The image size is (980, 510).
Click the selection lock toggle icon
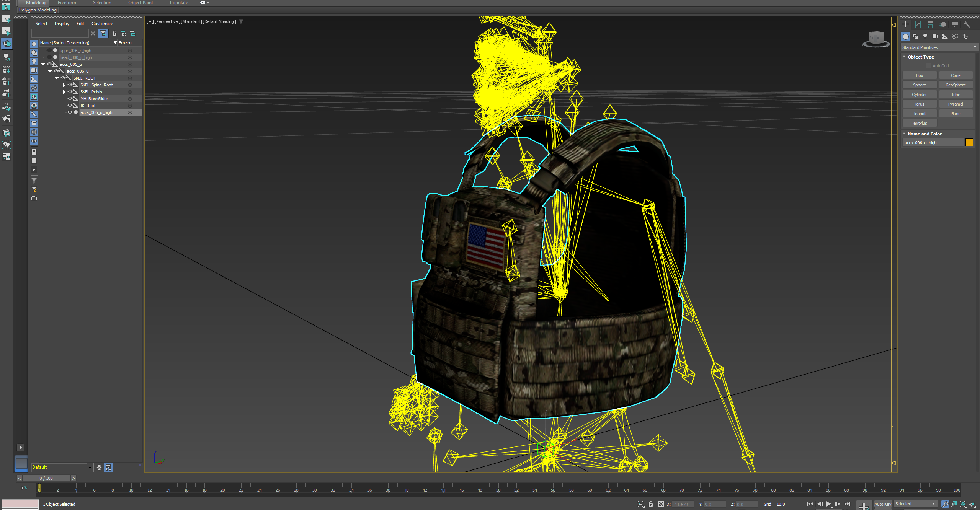[650, 504]
